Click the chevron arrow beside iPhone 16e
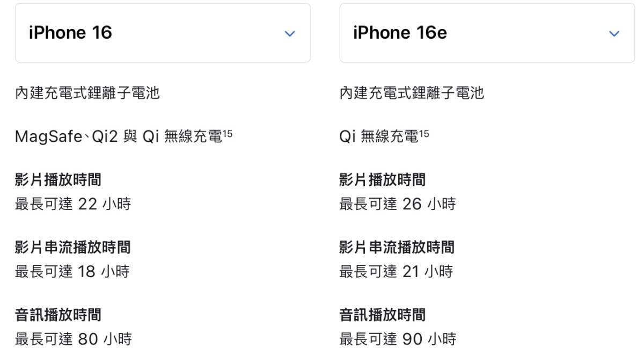 pyautogui.click(x=614, y=34)
